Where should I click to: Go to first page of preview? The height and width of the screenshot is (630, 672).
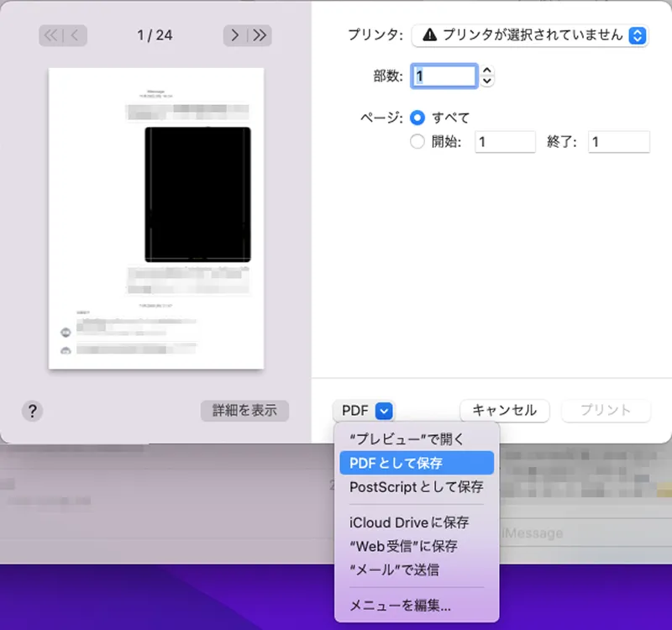coord(50,35)
